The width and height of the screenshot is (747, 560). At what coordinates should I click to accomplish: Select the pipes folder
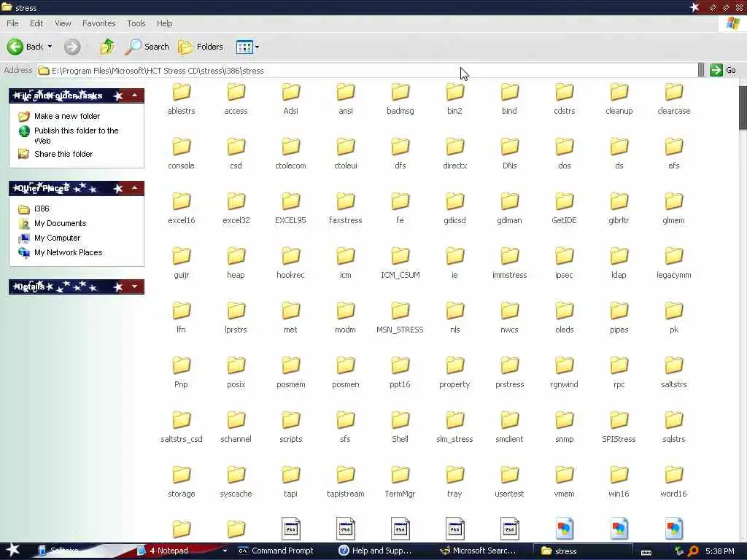[619, 318]
